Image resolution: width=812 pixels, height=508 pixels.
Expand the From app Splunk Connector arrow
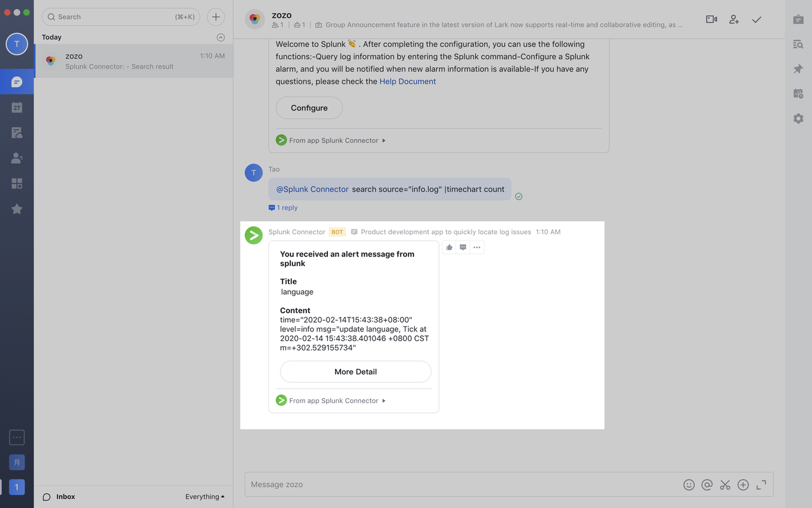[384, 401]
